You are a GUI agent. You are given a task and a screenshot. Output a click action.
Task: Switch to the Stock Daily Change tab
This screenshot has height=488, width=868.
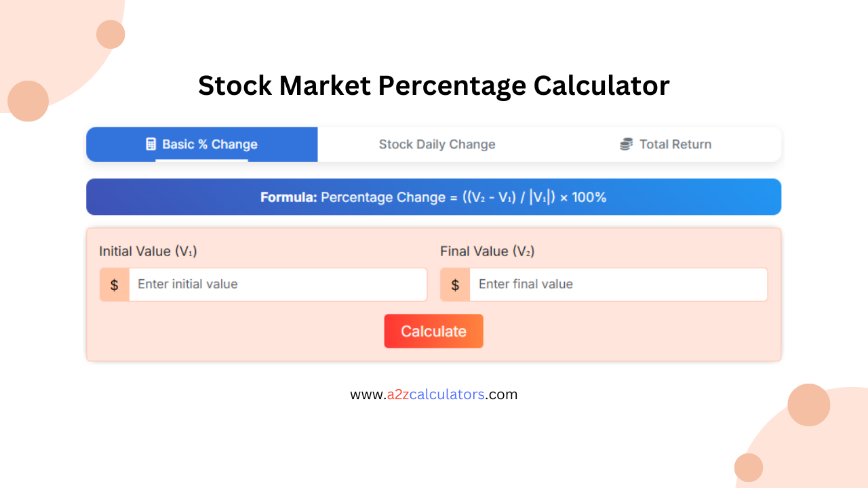click(437, 144)
